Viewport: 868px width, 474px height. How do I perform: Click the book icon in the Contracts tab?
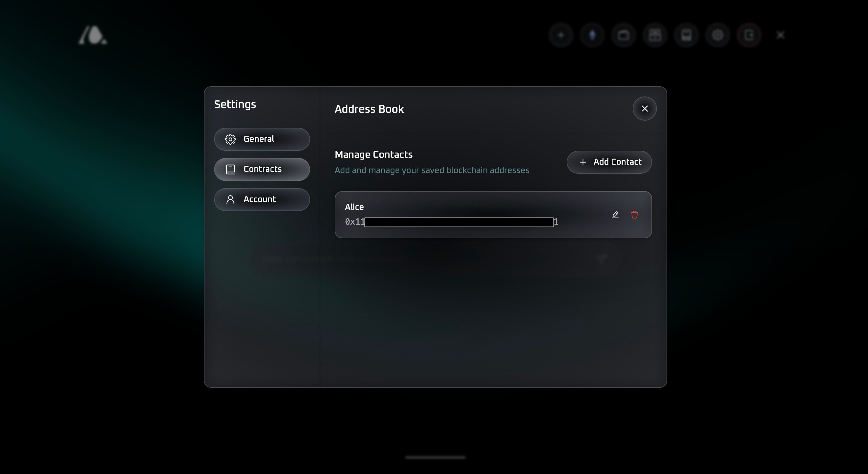[x=230, y=169]
